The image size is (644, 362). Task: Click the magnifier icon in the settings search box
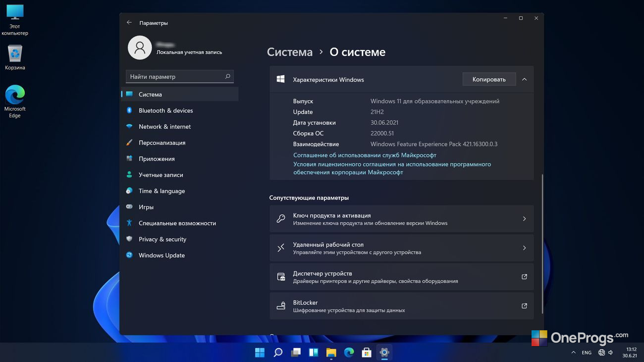click(x=227, y=77)
